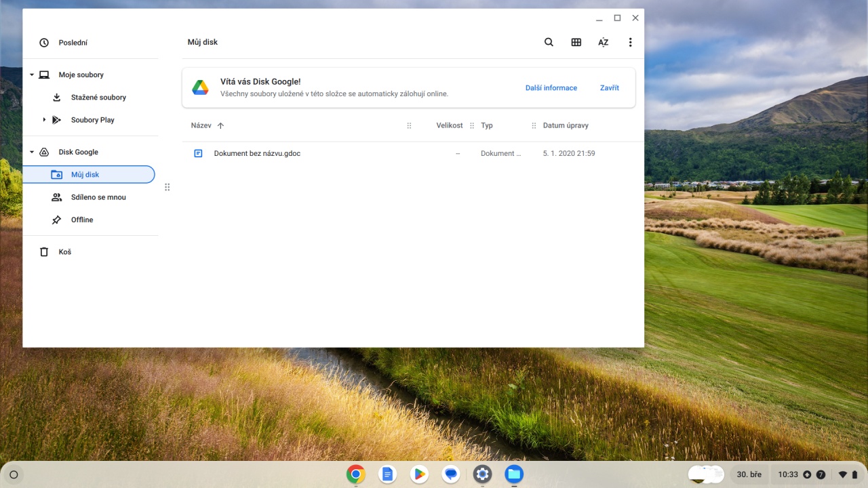Select Stažené soubory folder
868x488 pixels.
89,98
